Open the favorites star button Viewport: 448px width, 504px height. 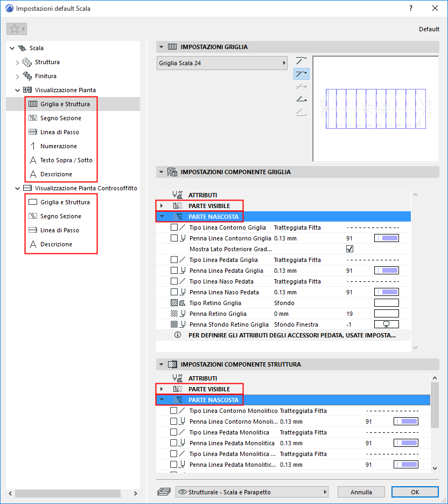[16, 29]
